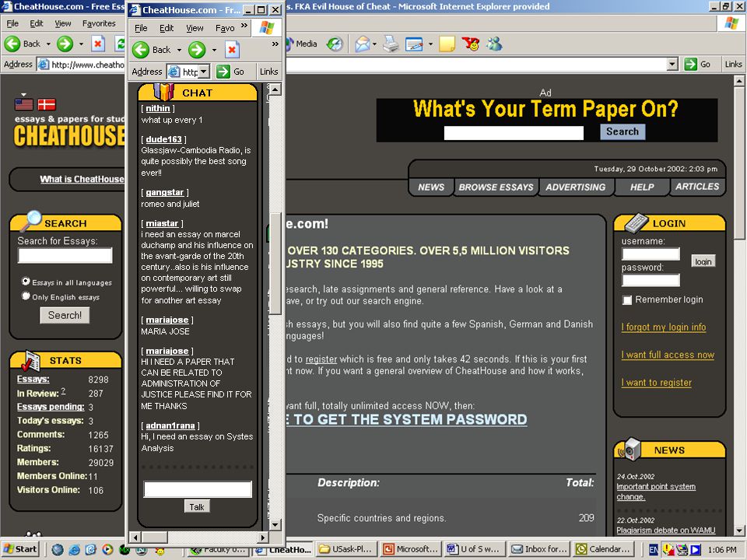
Task: Click yellow note icon in main toolbar
Action: (x=447, y=44)
